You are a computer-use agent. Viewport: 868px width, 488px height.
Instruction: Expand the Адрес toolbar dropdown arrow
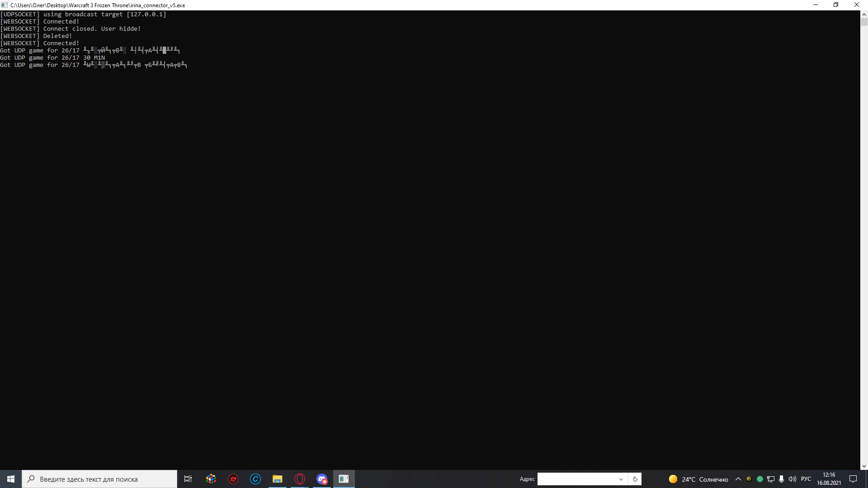[621, 479]
